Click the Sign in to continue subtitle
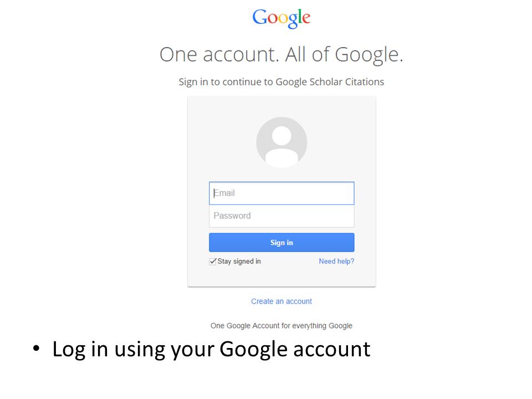 click(x=282, y=82)
